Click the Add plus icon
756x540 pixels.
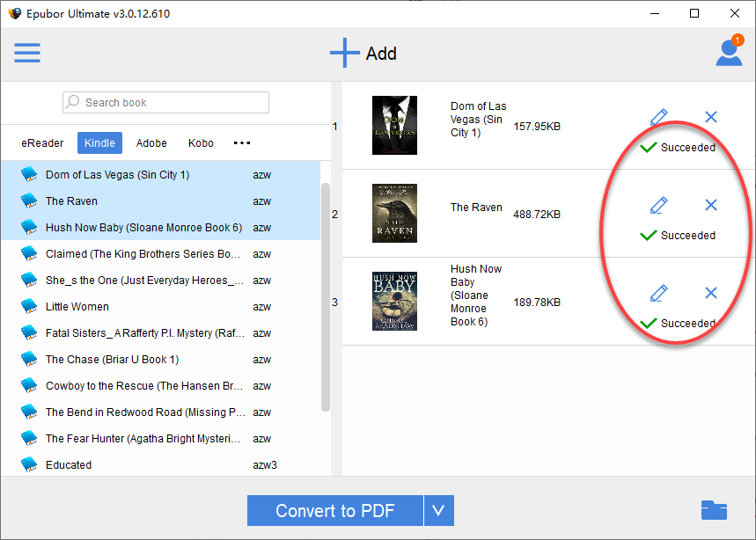(344, 53)
